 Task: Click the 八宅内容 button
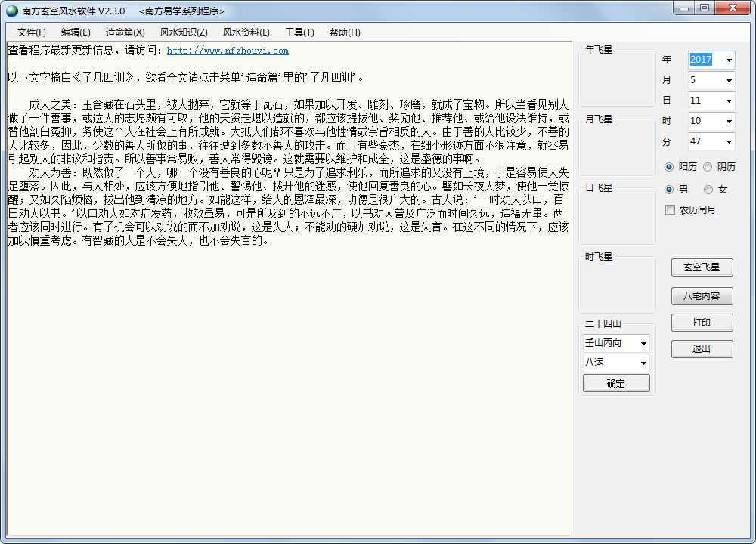coord(702,295)
